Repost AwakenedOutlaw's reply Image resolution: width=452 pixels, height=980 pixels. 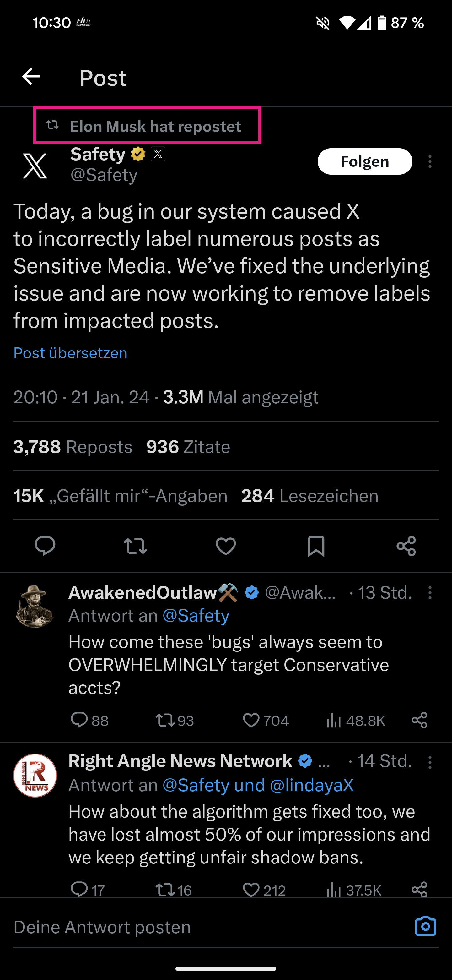coord(165,720)
